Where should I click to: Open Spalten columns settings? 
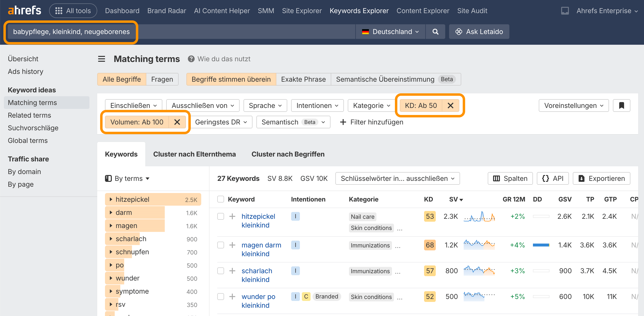pyautogui.click(x=510, y=178)
